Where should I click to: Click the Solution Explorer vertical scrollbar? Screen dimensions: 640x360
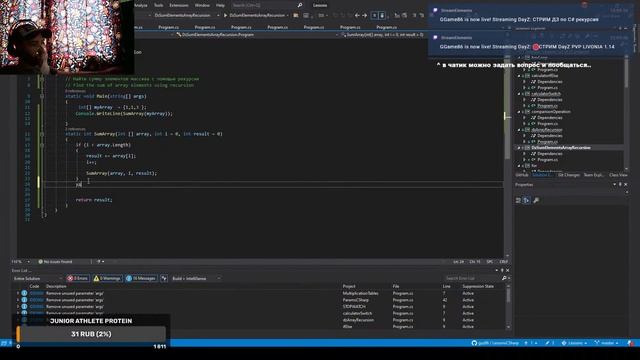[x=627, y=112]
